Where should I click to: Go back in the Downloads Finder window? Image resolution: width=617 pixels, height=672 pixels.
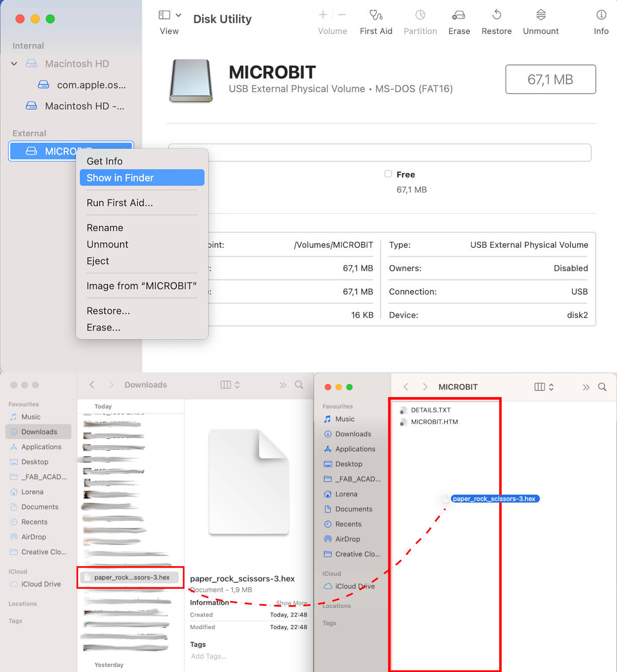pos(92,385)
